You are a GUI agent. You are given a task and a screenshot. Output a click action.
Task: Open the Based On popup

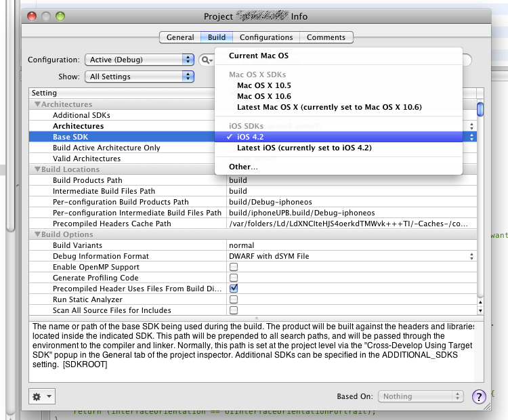point(421,396)
